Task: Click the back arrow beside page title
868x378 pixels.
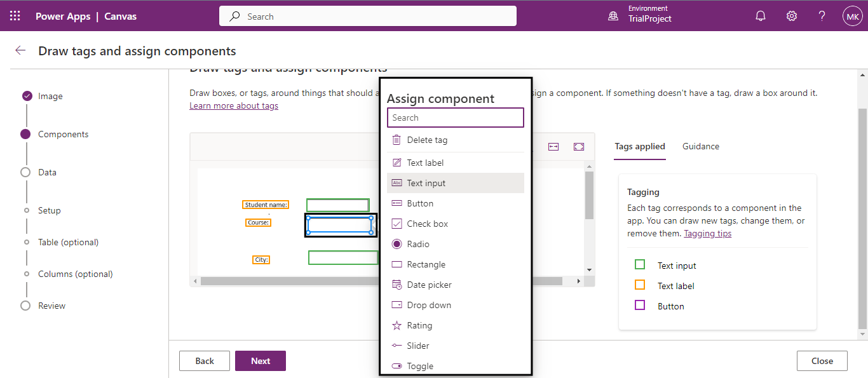Action: click(20, 51)
